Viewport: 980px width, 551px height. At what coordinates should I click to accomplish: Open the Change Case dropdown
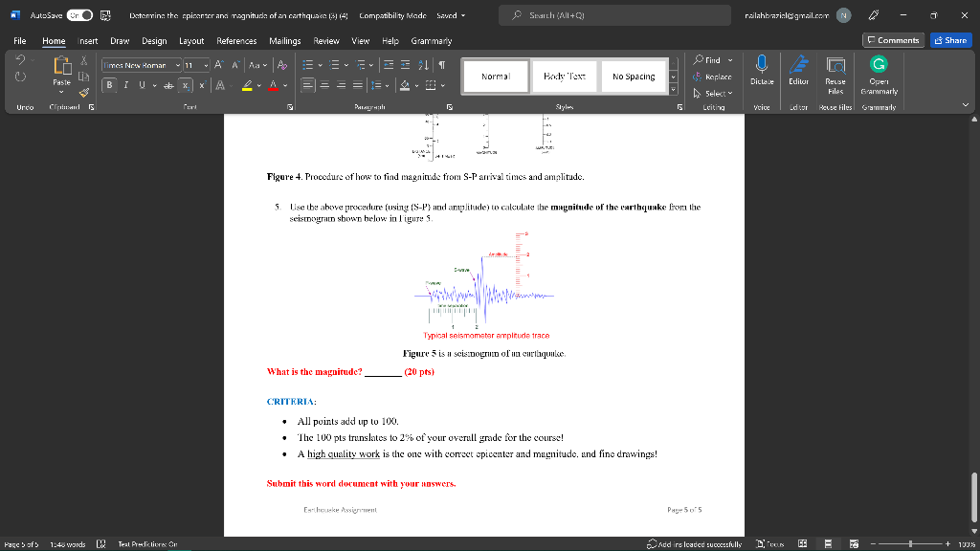point(257,65)
